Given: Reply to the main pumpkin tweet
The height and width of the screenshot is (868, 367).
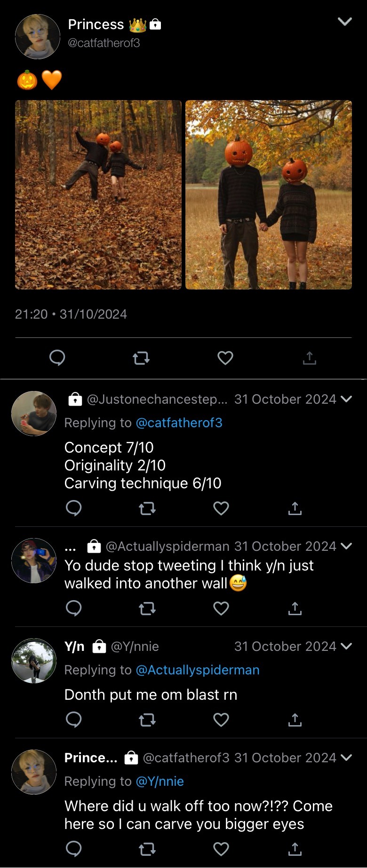Looking at the screenshot, I should coord(57,358).
